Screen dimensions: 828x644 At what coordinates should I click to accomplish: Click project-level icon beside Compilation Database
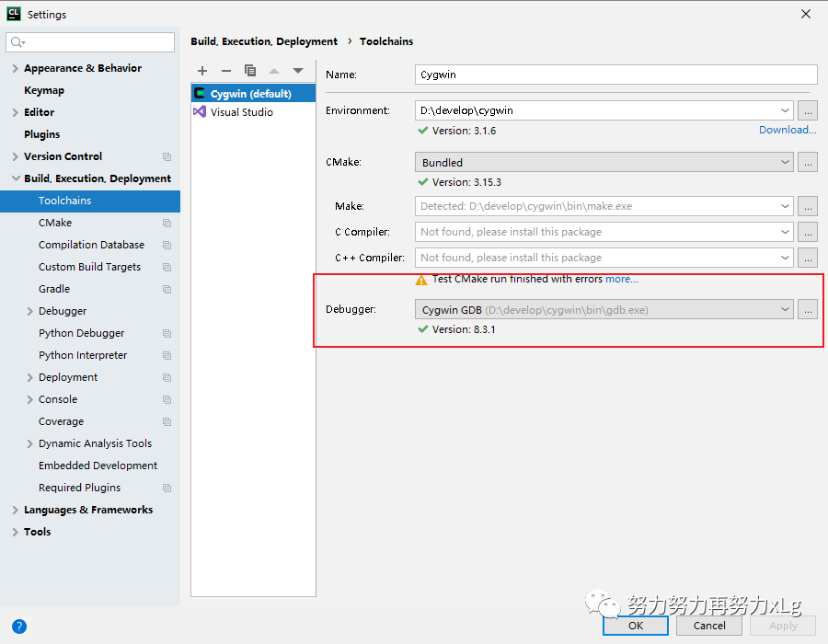pyautogui.click(x=167, y=246)
